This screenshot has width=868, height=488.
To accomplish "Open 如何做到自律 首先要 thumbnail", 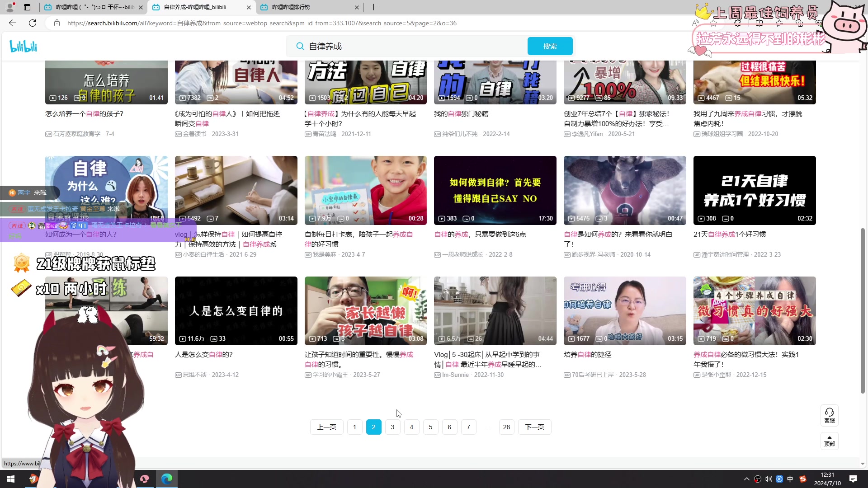I will click(495, 190).
